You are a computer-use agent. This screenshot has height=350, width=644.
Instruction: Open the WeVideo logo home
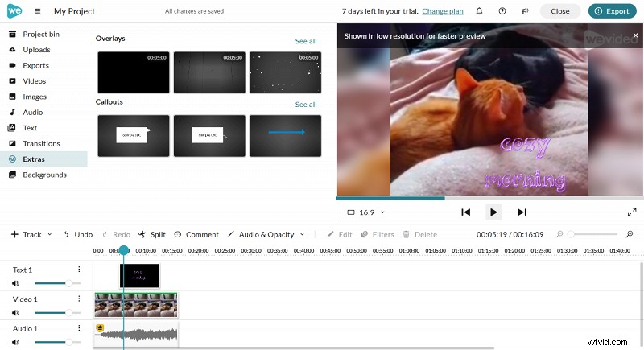tap(14, 11)
